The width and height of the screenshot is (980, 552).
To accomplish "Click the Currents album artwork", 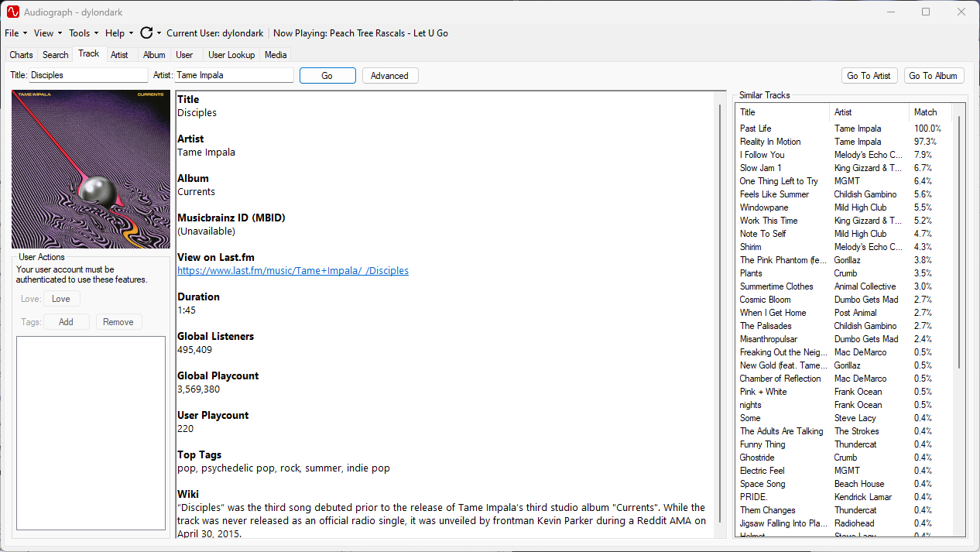I will pos(91,168).
